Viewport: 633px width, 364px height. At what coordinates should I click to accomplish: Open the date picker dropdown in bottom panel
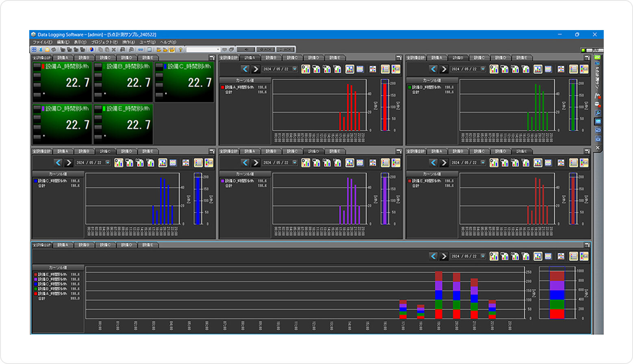[483, 256]
